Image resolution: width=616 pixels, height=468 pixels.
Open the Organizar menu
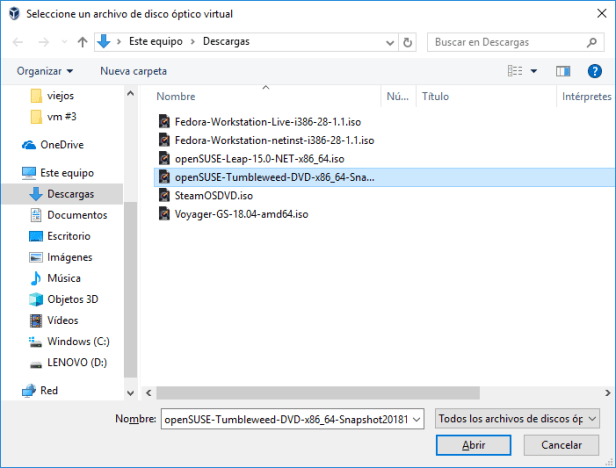tap(45, 71)
